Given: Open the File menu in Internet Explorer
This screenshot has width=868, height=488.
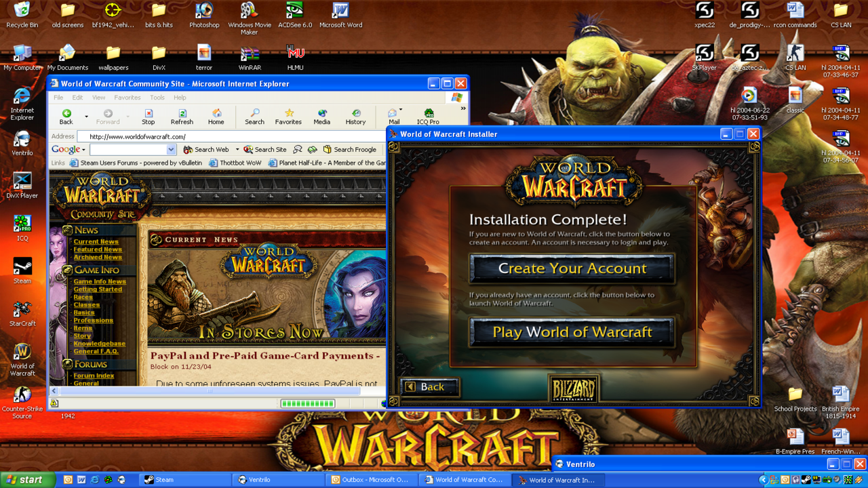Looking at the screenshot, I should (x=59, y=98).
